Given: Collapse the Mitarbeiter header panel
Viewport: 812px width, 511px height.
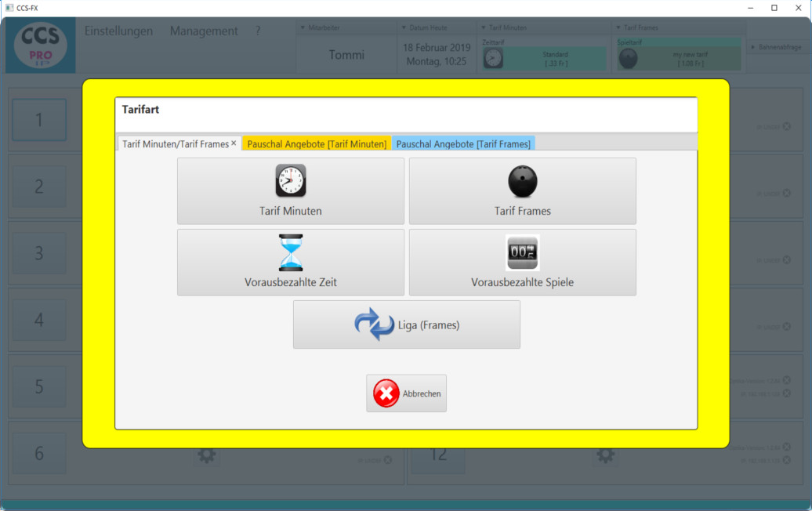Looking at the screenshot, I should (x=303, y=27).
